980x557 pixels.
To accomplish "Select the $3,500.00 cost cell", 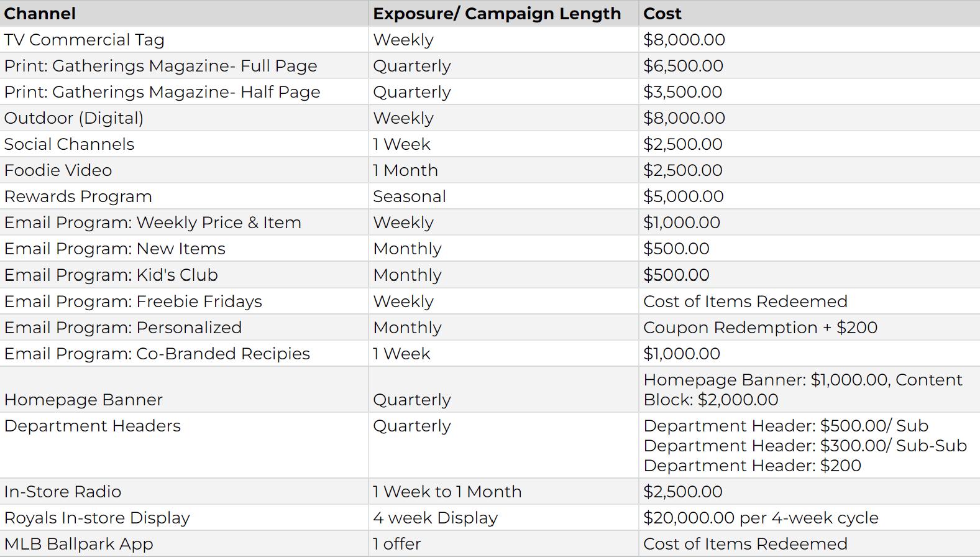I will pos(682,92).
